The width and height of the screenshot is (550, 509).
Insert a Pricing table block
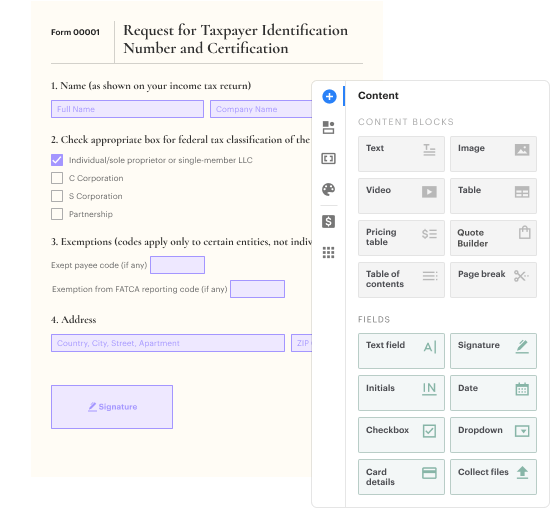(401, 238)
